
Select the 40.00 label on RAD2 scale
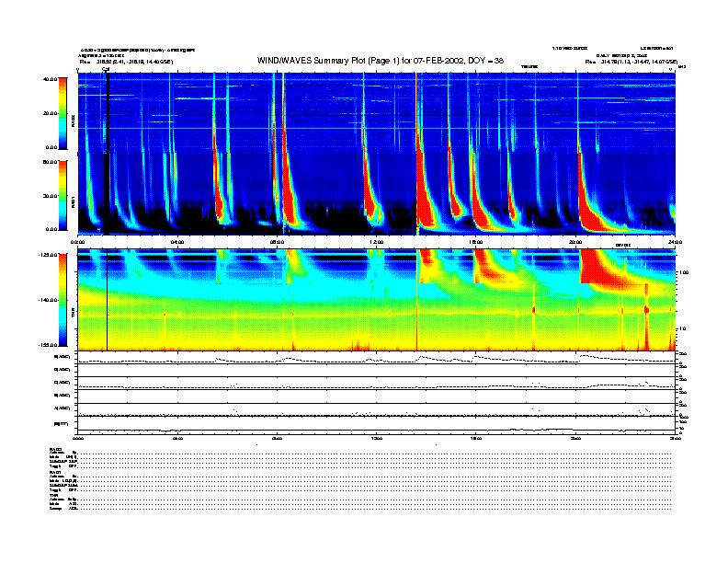point(51,79)
